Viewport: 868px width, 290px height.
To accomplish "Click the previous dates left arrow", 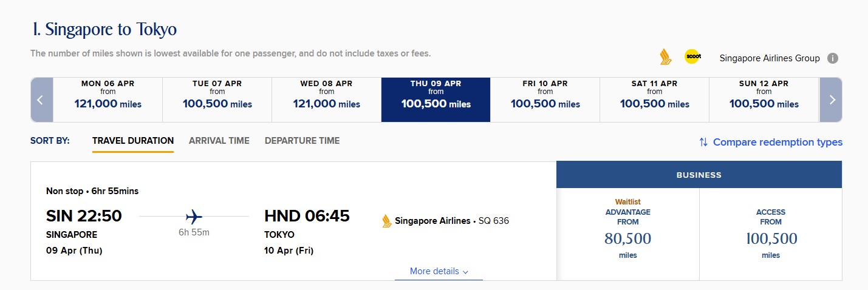I will [x=41, y=99].
